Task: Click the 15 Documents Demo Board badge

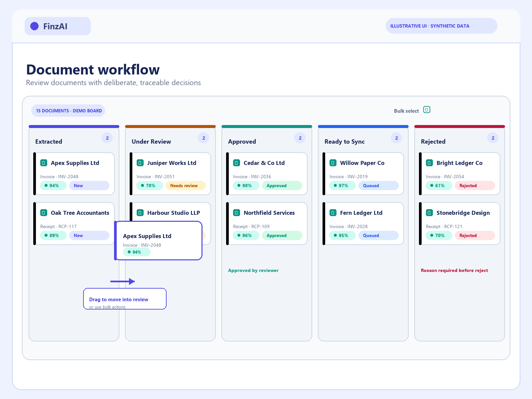Action: [68, 111]
